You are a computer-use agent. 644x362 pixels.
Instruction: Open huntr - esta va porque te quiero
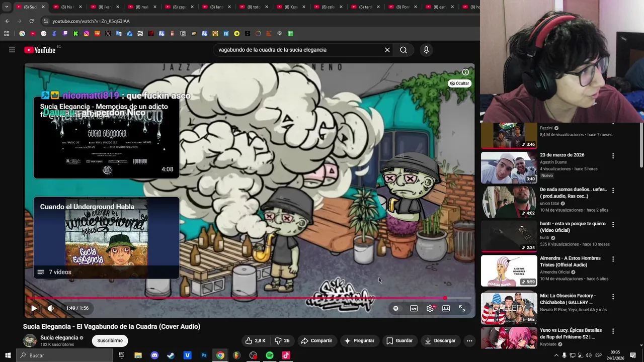click(x=573, y=227)
